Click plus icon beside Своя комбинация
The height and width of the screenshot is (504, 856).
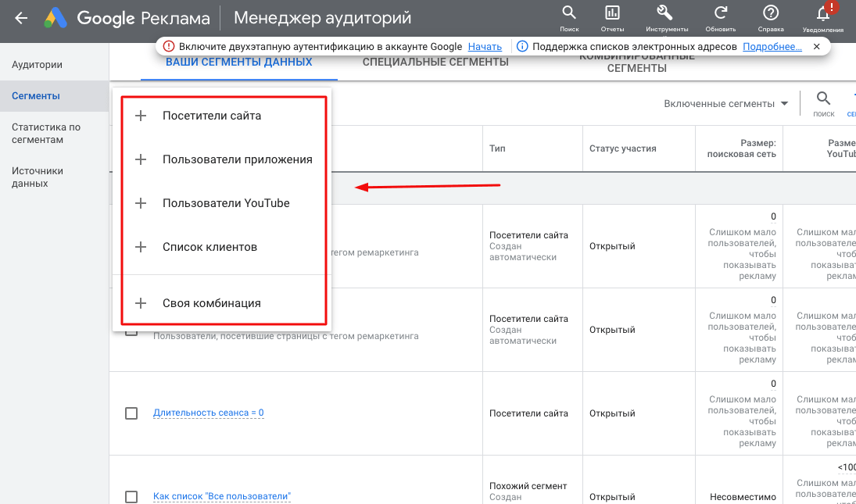[141, 303]
